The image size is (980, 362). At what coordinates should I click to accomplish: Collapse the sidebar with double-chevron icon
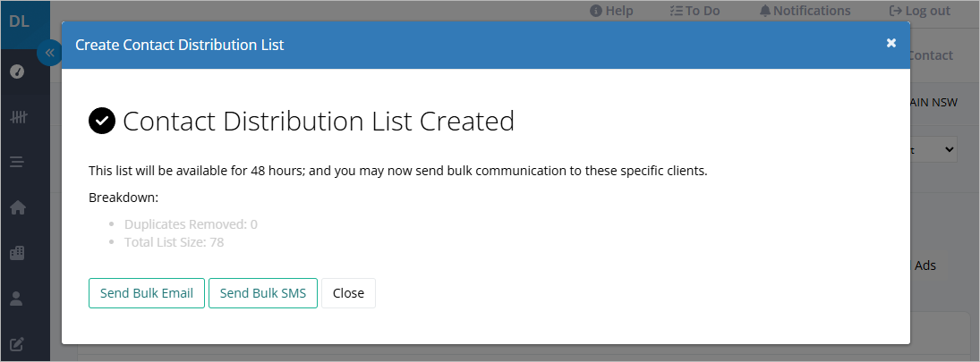pyautogui.click(x=49, y=53)
